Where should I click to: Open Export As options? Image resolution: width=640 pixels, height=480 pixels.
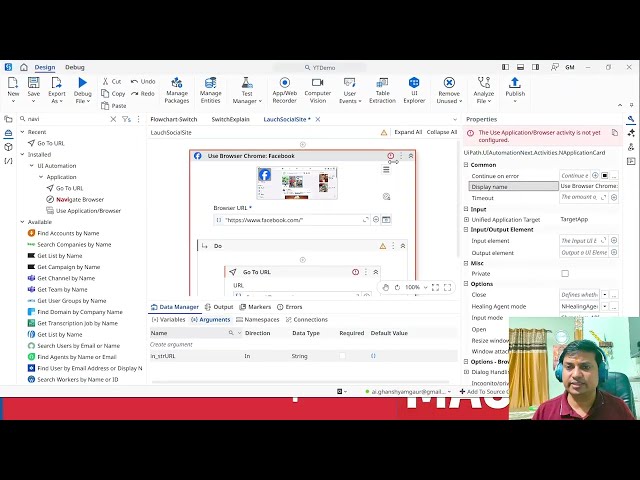(57, 90)
